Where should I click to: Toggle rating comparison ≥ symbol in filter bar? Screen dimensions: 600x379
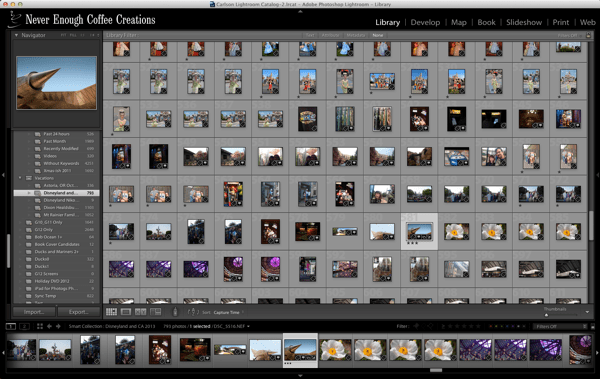click(443, 327)
